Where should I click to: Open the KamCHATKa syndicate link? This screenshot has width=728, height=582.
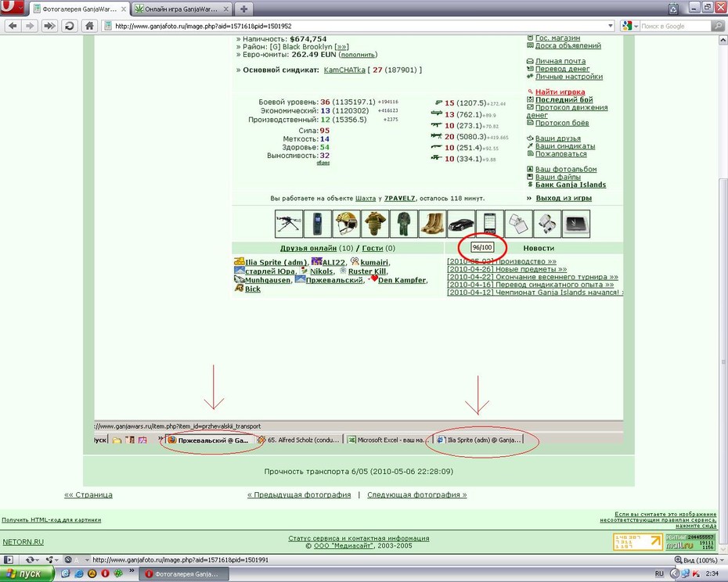(344, 70)
